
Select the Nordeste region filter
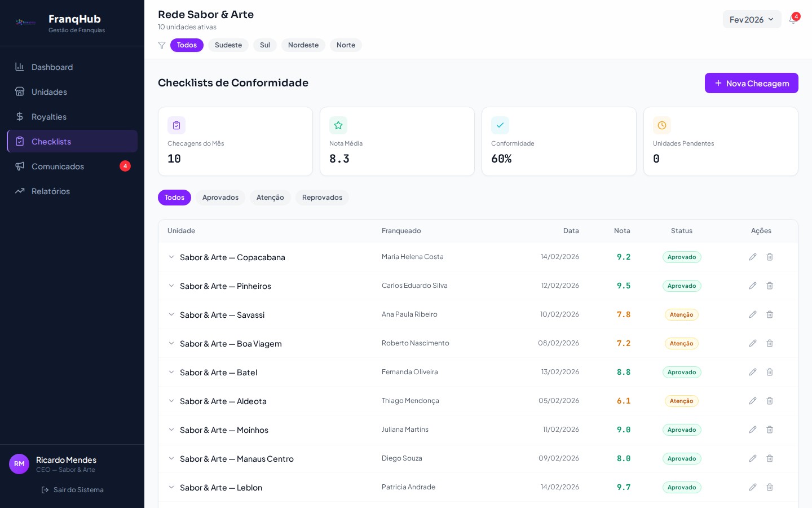coord(303,45)
